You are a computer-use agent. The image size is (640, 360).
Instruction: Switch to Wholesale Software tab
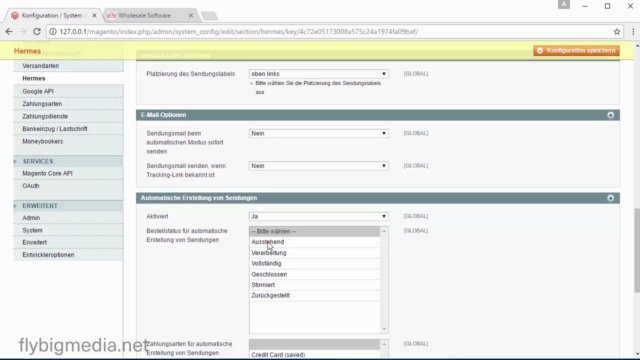click(x=150, y=16)
